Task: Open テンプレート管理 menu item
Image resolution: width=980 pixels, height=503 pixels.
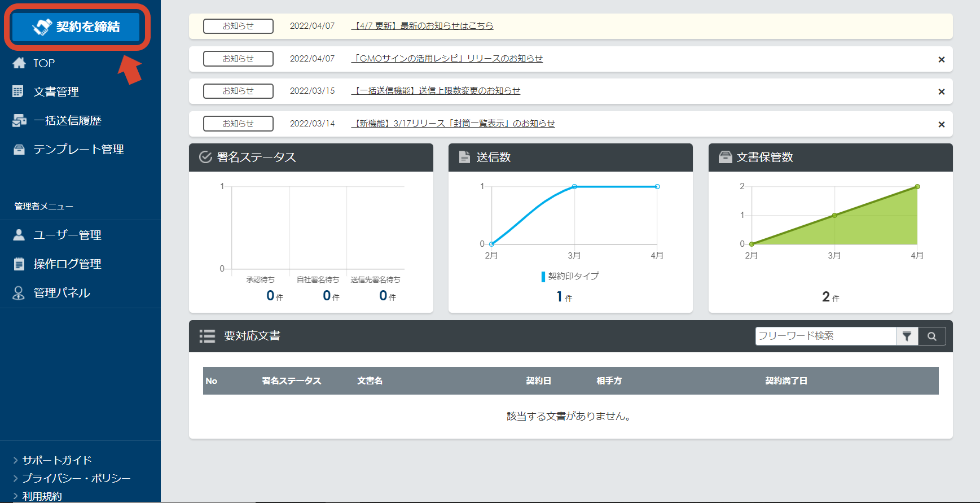Action: (78, 149)
